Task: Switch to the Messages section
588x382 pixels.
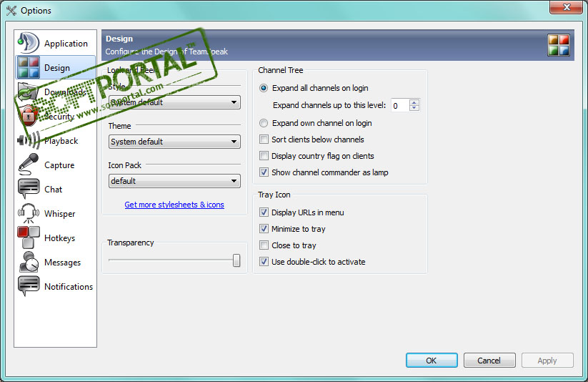Action: tap(55, 263)
